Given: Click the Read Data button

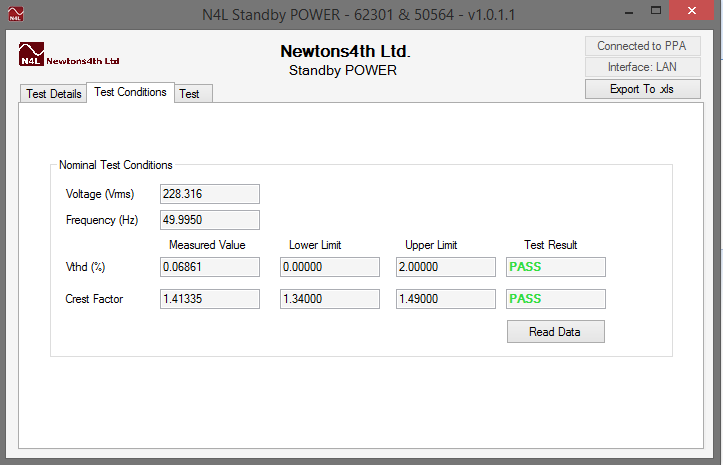Looking at the screenshot, I should click(x=556, y=332).
